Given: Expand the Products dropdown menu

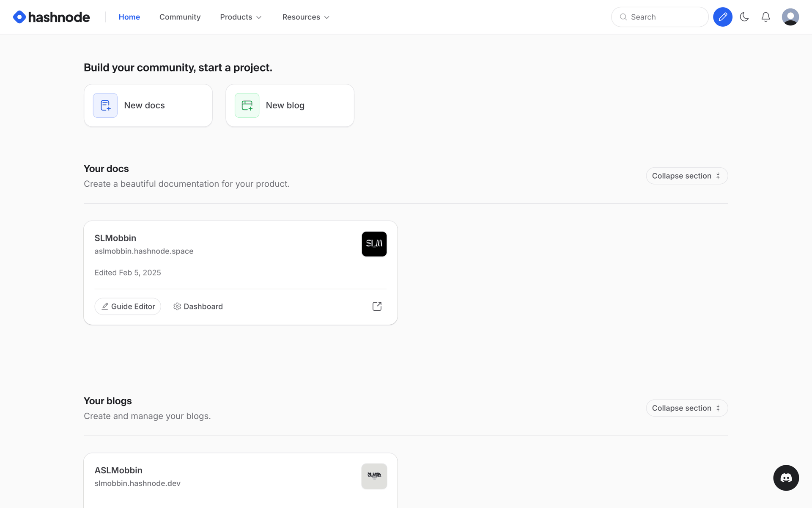Looking at the screenshot, I should 241,17.
